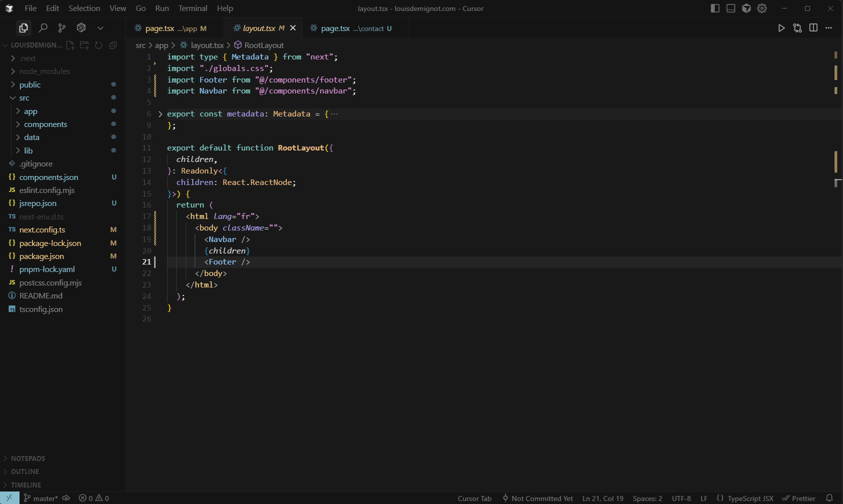843x504 pixels.
Task: Expand the OUTLINE section
Action: [25, 471]
